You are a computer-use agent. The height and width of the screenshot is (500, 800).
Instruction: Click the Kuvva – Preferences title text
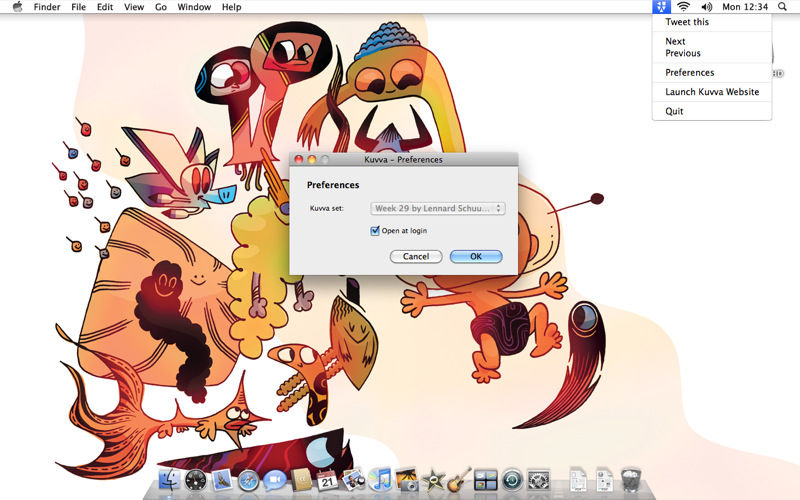[x=404, y=160]
